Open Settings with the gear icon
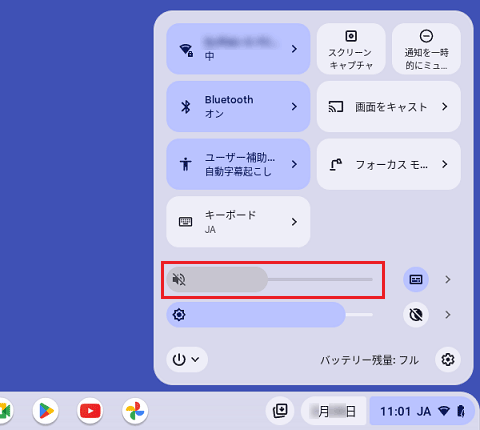Viewport: 480px width, 430px height. 448,360
